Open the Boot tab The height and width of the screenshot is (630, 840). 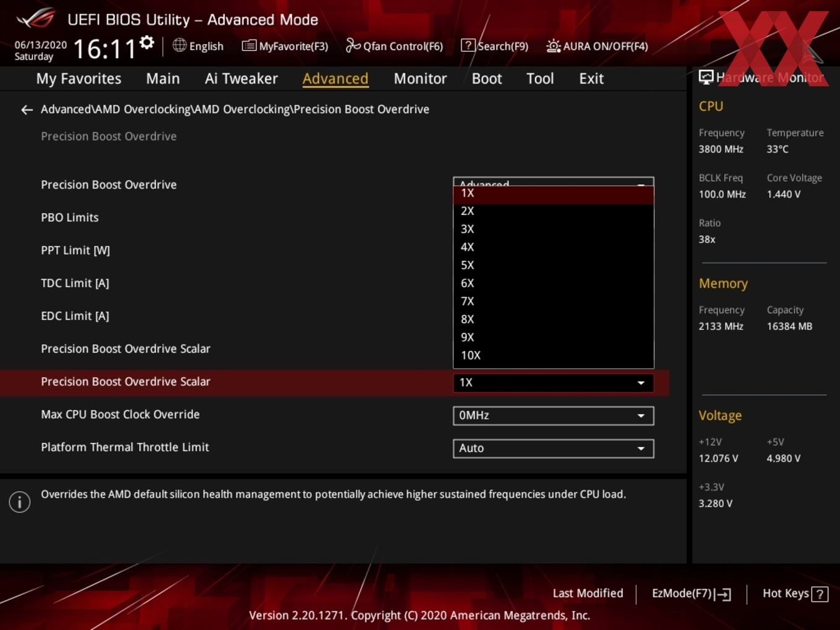(x=487, y=78)
